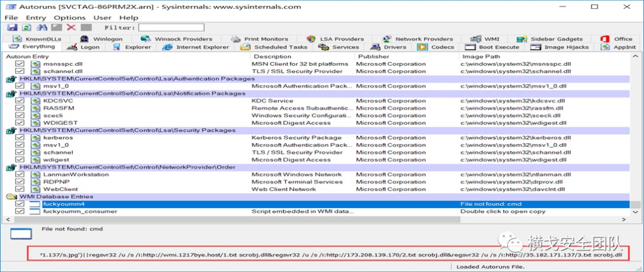Select the 'c:\windows\system32\davclnt.dll' image path
The height and width of the screenshot is (272, 644).
click(x=512, y=190)
